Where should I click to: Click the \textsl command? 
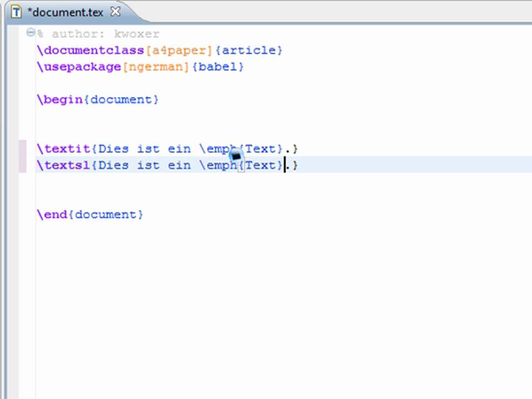coord(64,165)
